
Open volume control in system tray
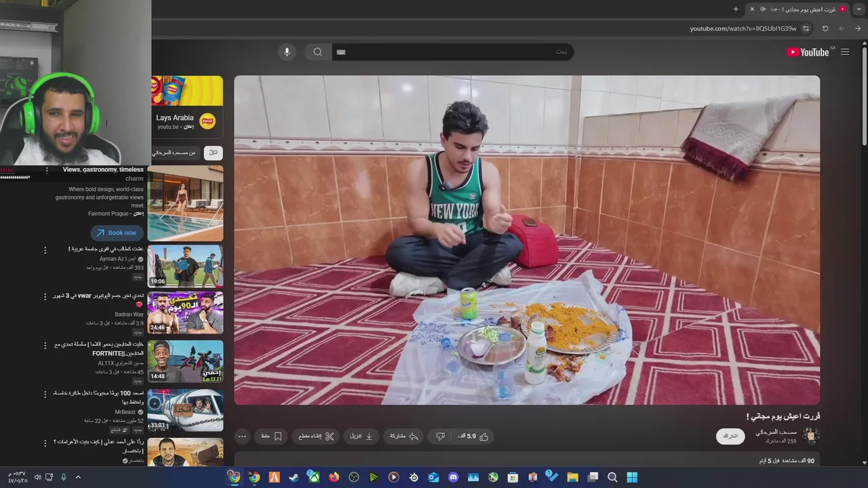tap(37, 477)
